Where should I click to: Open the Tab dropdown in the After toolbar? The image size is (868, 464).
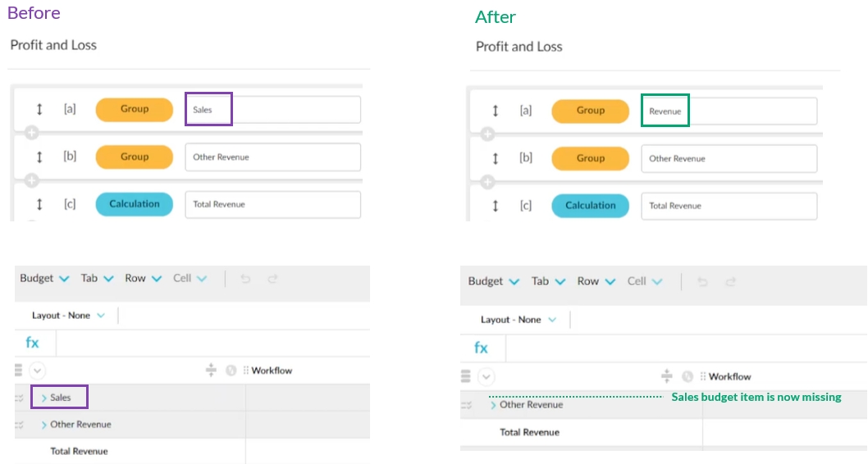[x=549, y=281]
